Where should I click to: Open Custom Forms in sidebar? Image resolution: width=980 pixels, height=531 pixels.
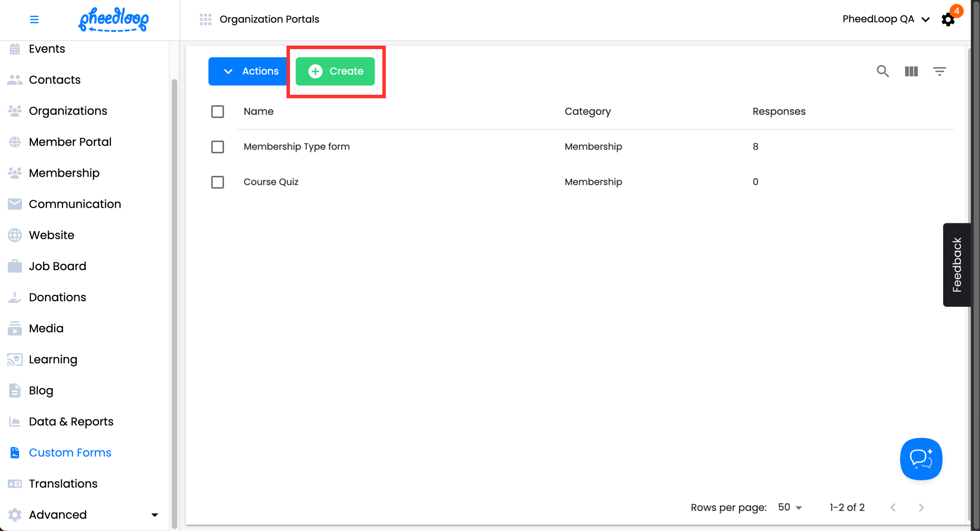[x=70, y=452]
